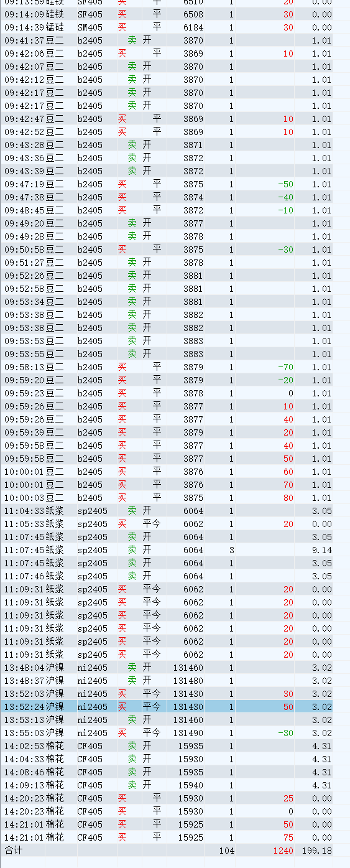Click the 合计 total row label
Viewport: 350px width, 868px height.
[13, 851]
